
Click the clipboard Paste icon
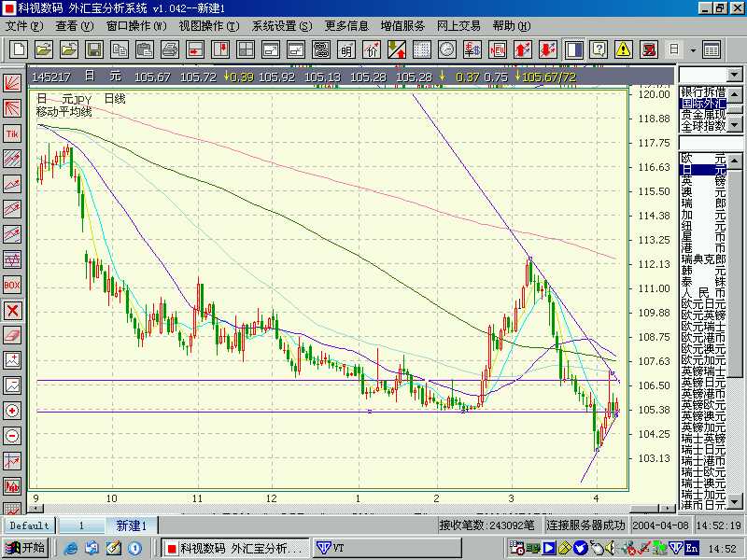point(145,49)
